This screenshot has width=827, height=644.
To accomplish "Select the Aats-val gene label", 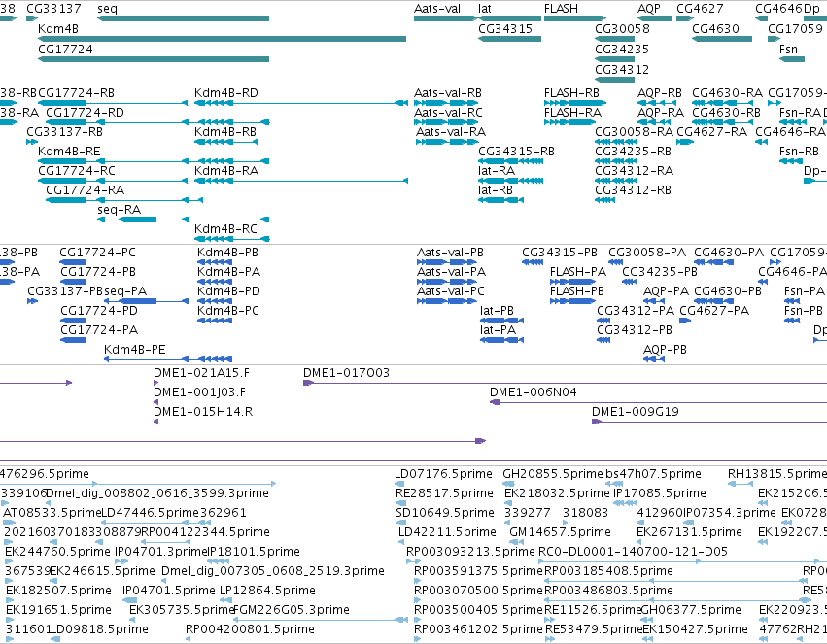I will pyautogui.click(x=436, y=9).
